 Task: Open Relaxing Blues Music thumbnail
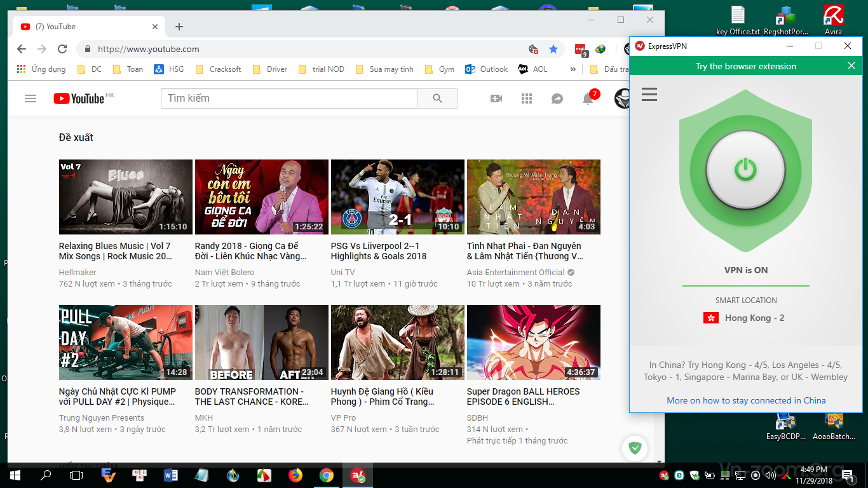pos(126,197)
